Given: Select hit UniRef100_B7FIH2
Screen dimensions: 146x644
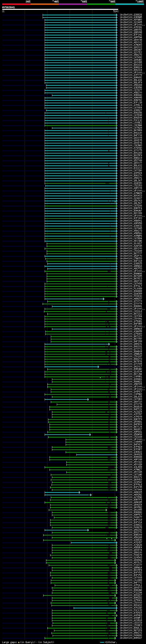Looking at the screenshot, I should [x=131, y=35].
